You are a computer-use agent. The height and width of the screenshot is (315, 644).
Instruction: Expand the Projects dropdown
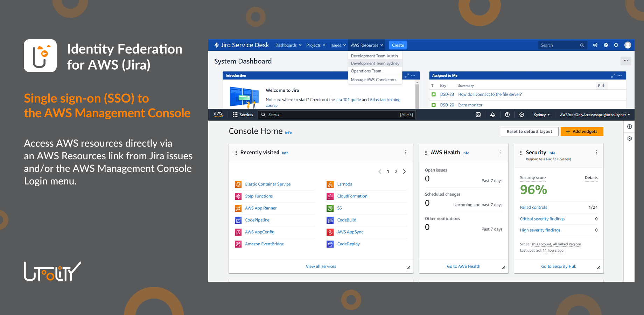(x=316, y=45)
